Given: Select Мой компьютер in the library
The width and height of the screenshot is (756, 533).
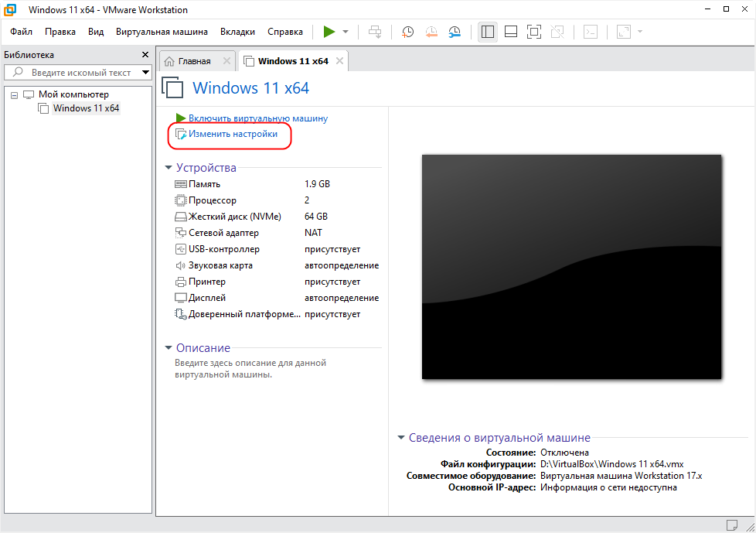Looking at the screenshot, I should (x=73, y=94).
